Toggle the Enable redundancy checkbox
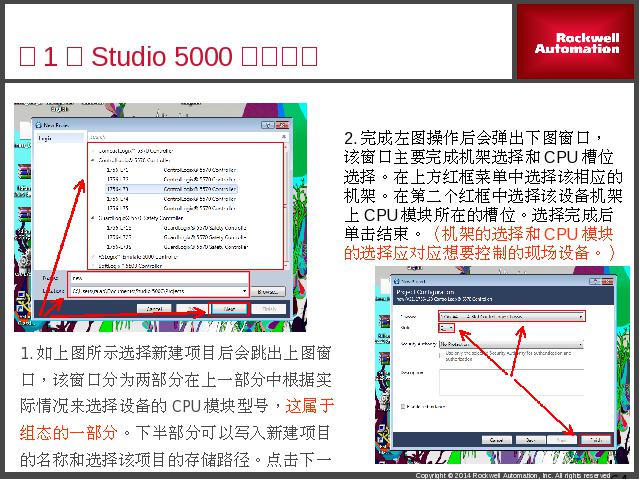This screenshot has height=480, width=640. click(x=403, y=407)
